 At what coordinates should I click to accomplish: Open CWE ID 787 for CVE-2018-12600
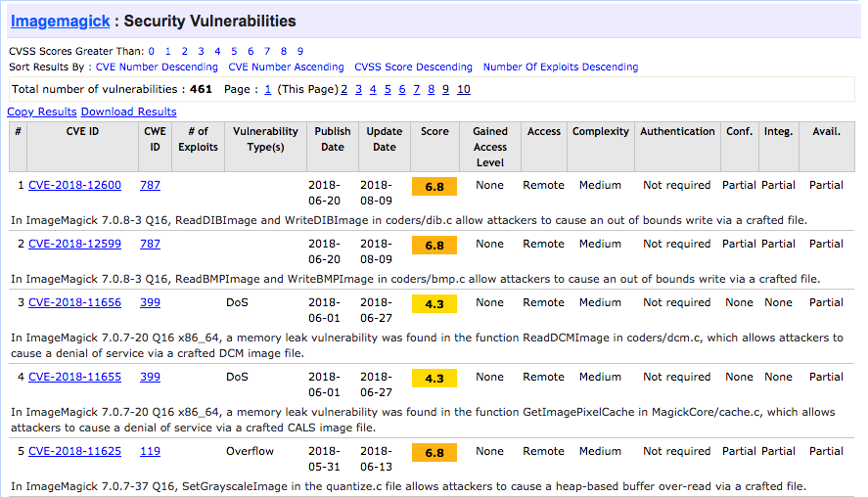150,185
